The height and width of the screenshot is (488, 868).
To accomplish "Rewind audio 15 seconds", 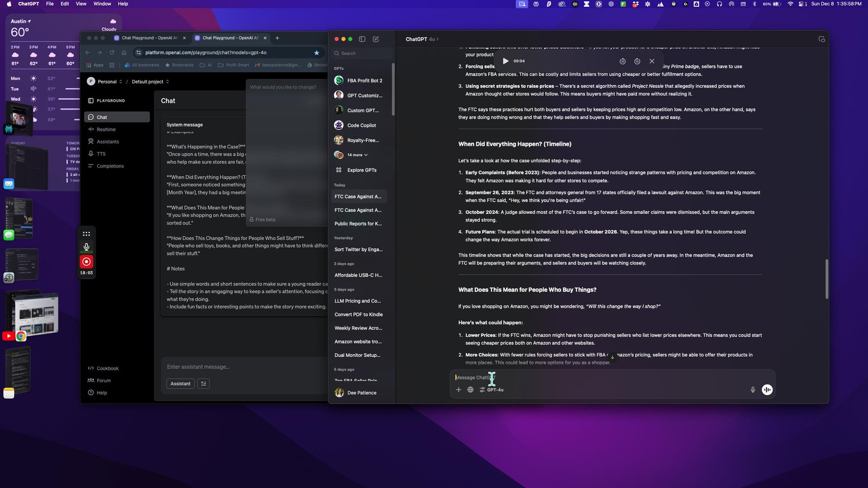I will pos(622,61).
